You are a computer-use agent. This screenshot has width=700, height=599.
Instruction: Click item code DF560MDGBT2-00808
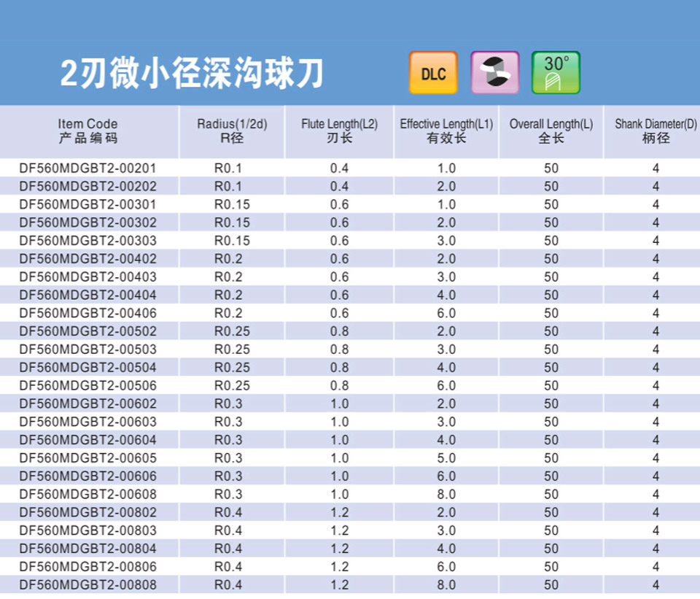point(87,584)
